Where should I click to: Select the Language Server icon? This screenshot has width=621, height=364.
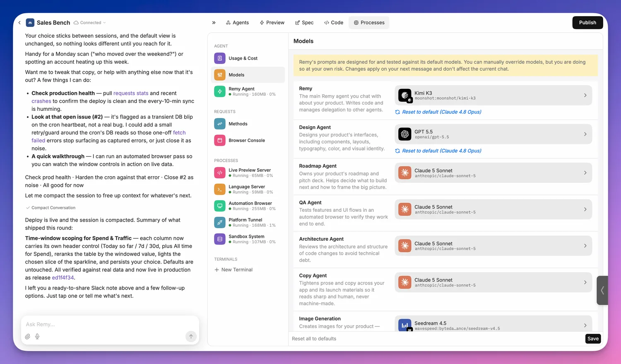click(x=220, y=189)
